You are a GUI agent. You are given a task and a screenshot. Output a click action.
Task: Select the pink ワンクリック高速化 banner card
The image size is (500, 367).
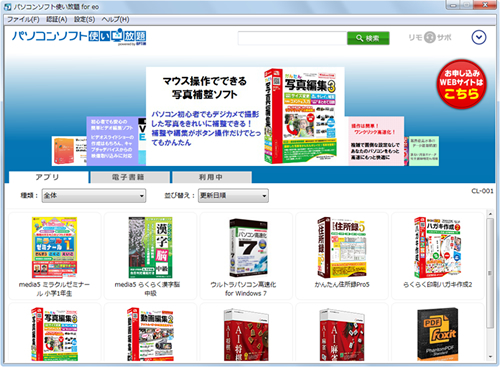(376, 141)
